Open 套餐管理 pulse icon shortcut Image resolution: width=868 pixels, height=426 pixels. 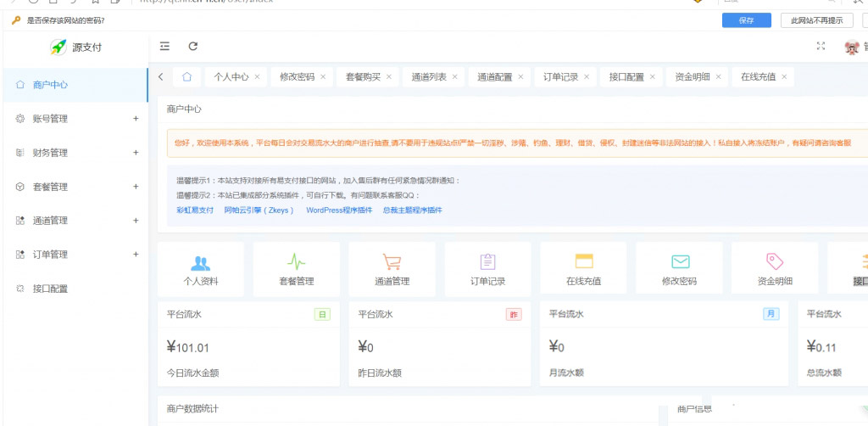tap(297, 262)
